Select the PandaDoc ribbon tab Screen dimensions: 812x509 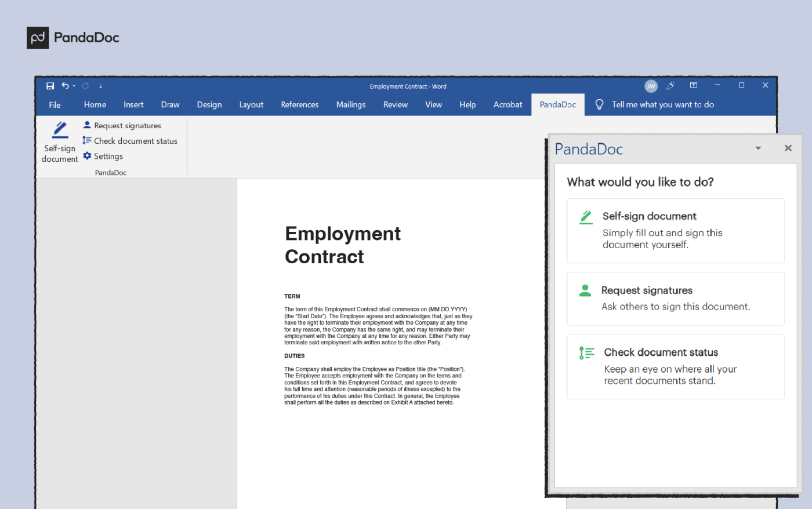point(558,105)
